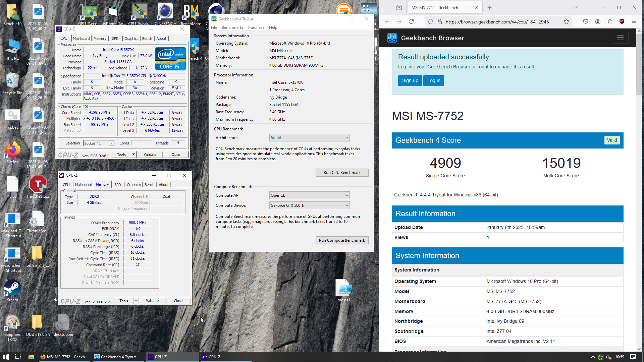
Task: Expand the Tools arrow in upper CPU-Z window
Action: [133, 155]
